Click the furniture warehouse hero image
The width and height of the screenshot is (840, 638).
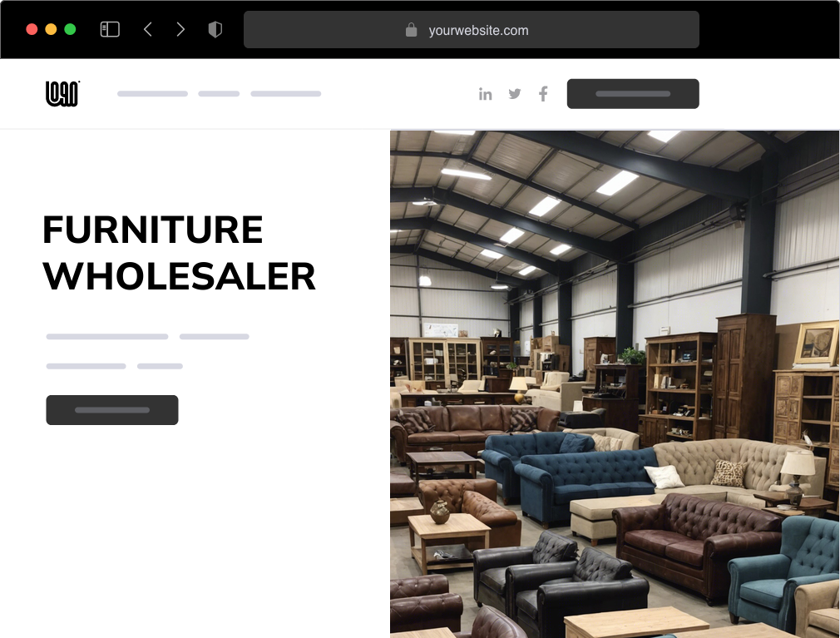click(x=615, y=383)
